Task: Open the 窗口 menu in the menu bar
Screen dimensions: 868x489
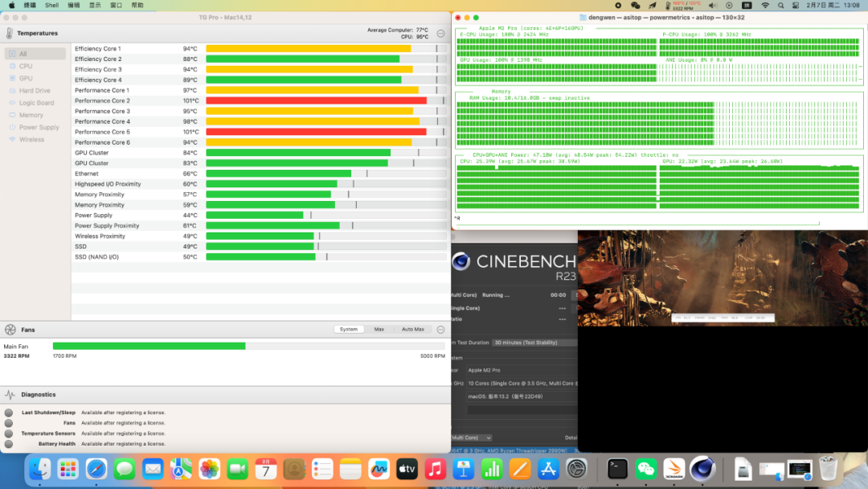Action: tap(116, 5)
